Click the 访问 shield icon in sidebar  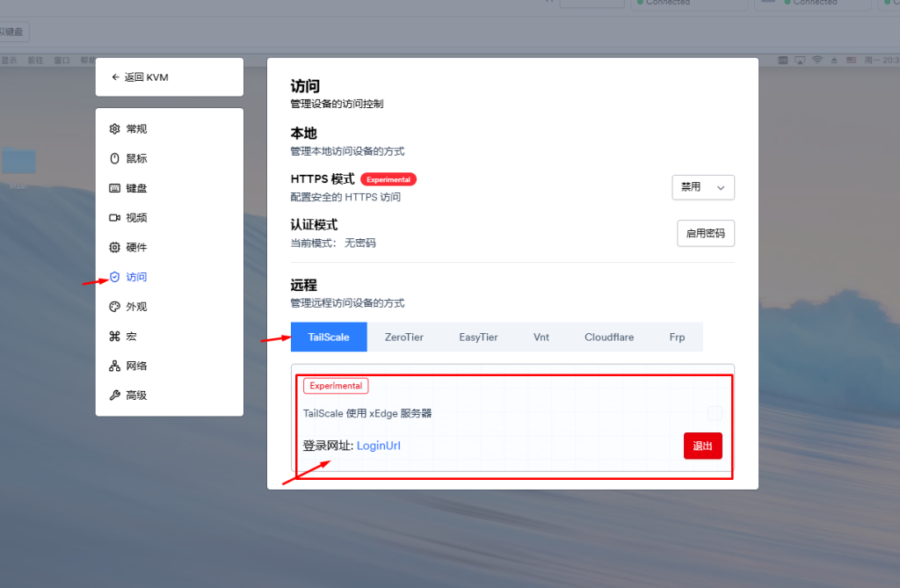(114, 277)
